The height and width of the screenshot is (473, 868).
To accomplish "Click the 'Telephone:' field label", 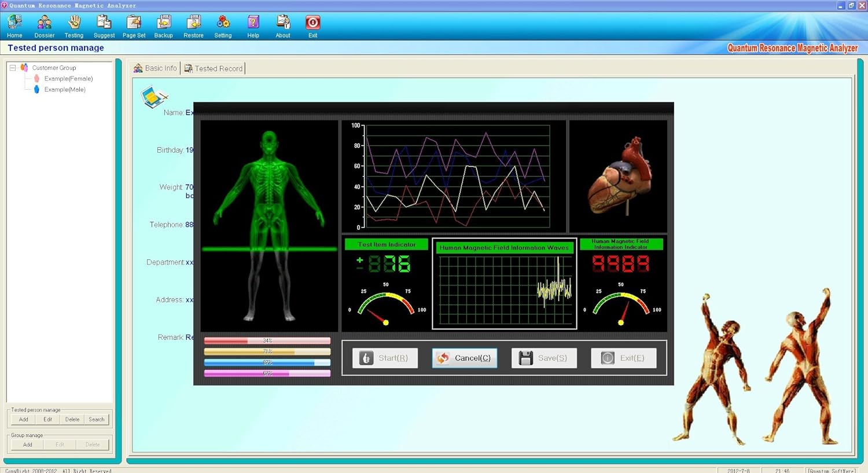I will tap(167, 225).
